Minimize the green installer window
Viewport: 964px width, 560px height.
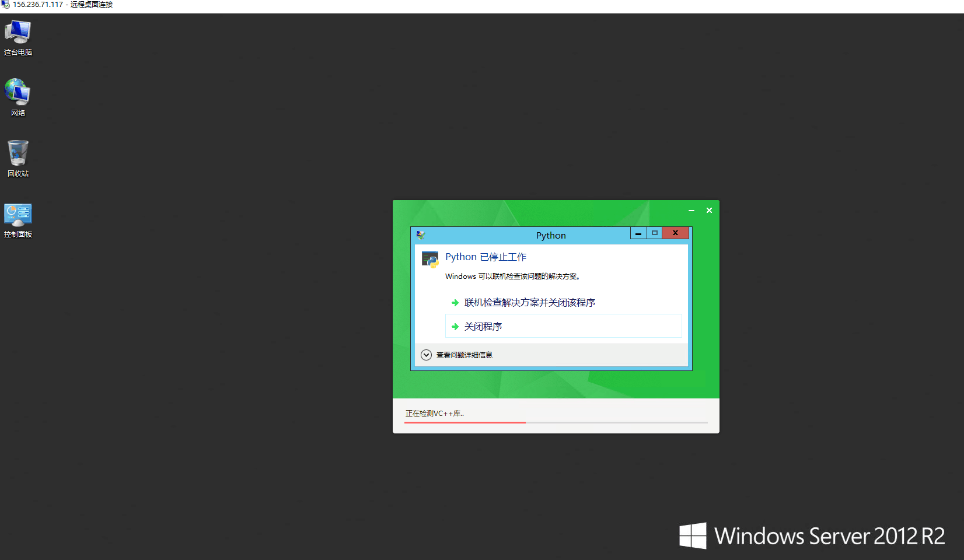pyautogui.click(x=691, y=211)
